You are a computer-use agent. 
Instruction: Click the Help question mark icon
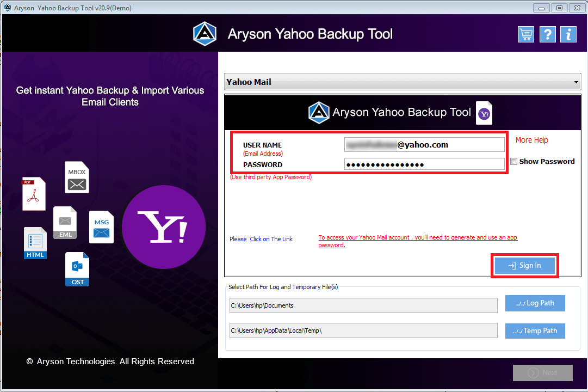[547, 34]
